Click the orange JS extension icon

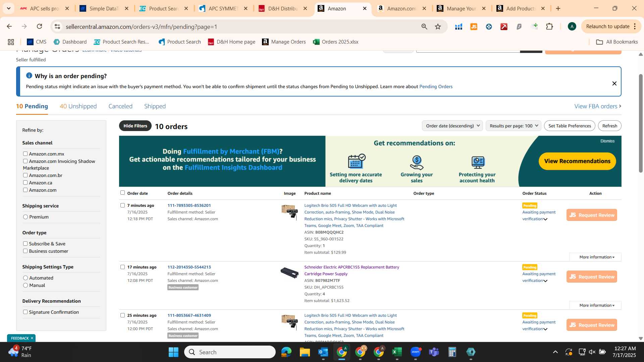click(x=474, y=26)
